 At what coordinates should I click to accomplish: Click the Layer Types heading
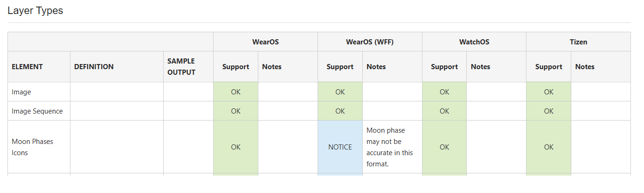(x=35, y=11)
